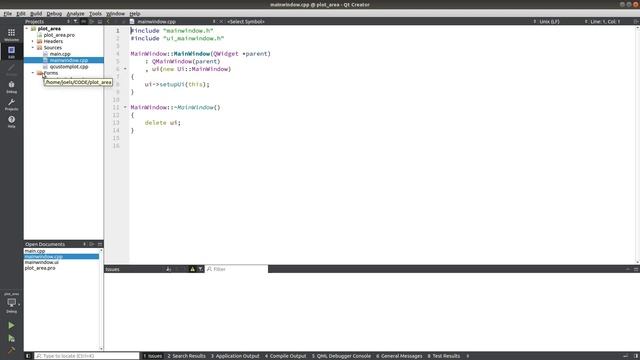
Task: Split the Open Documents pane
Action: click(x=92, y=244)
